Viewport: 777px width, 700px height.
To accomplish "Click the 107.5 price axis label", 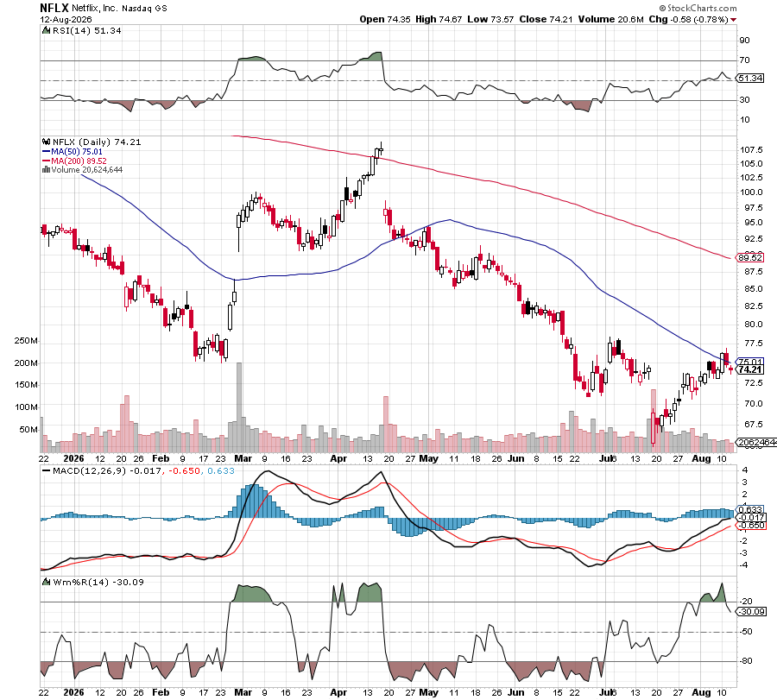I will click(x=752, y=149).
